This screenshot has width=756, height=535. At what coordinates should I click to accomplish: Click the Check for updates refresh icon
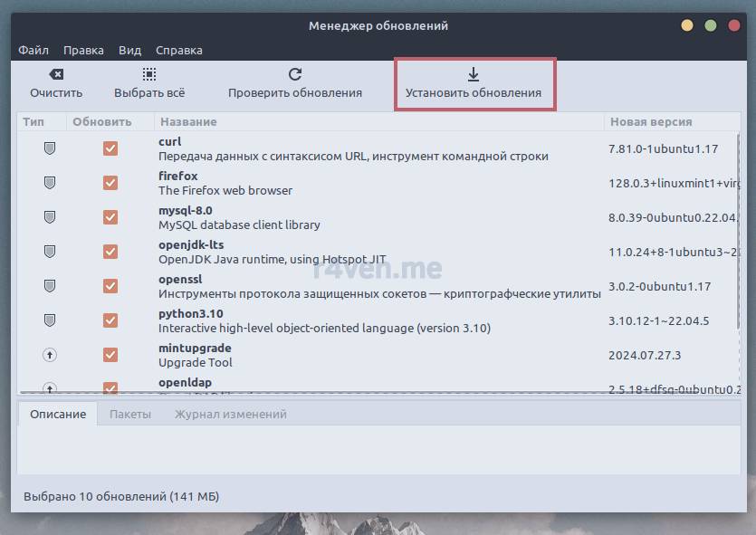294,74
